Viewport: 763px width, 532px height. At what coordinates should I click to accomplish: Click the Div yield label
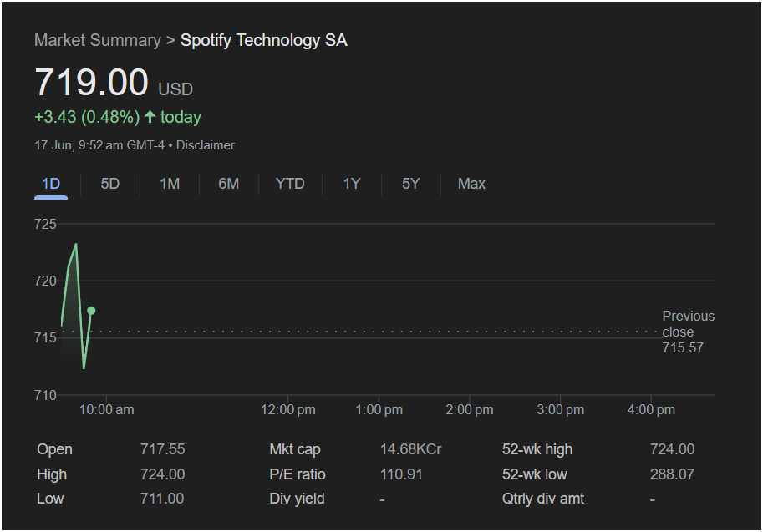pyautogui.click(x=297, y=499)
